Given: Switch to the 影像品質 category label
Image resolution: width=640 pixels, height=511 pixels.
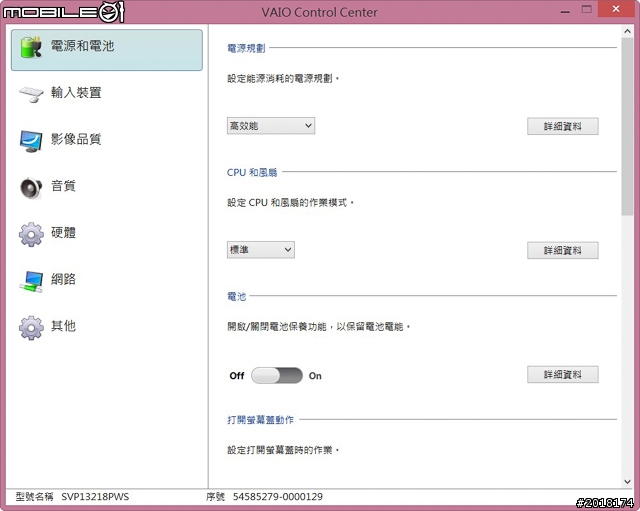Looking at the screenshot, I should tap(76, 139).
